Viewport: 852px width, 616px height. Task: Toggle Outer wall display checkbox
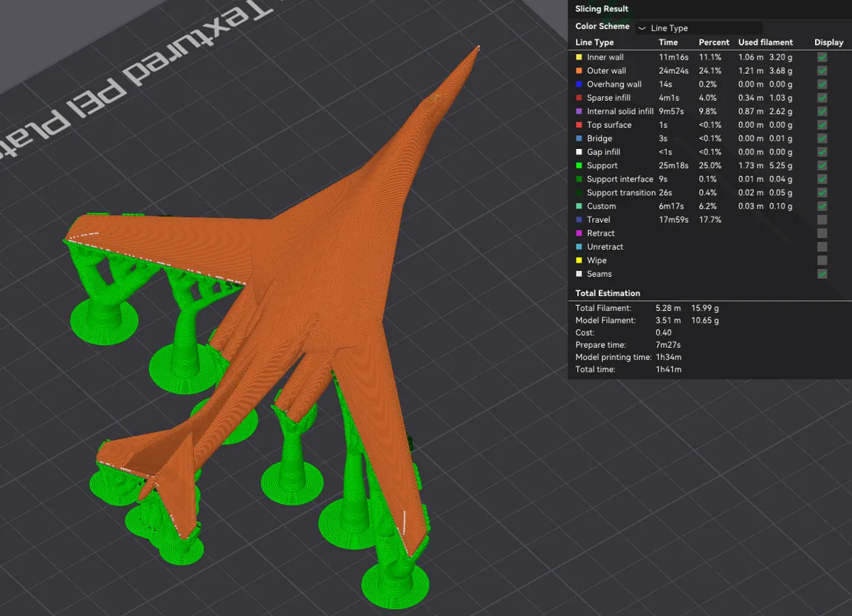(821, 70)
